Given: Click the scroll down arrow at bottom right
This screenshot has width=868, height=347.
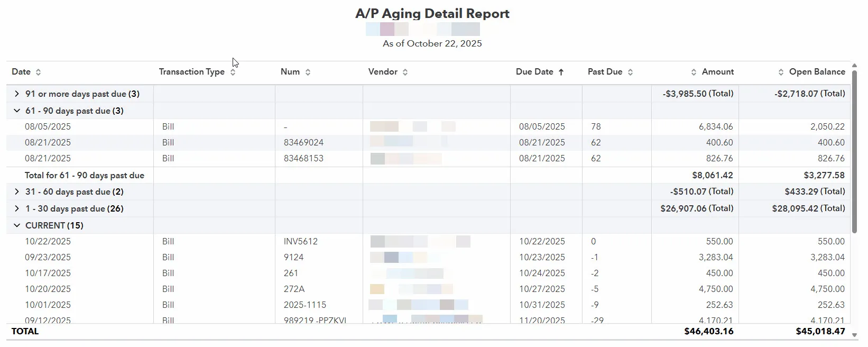Looking at the screenshot, I should pos(854,335).
